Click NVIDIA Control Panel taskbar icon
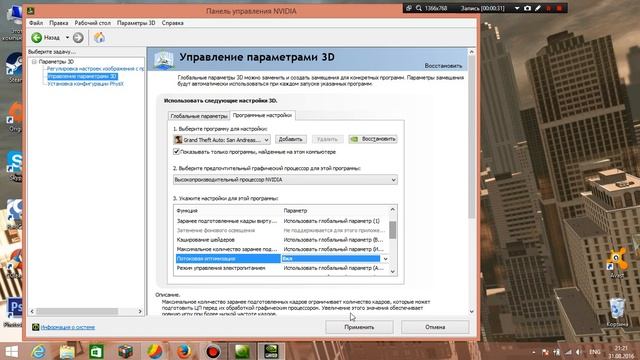The width and height of the screenshot is (640, 360). coord(271,352)
